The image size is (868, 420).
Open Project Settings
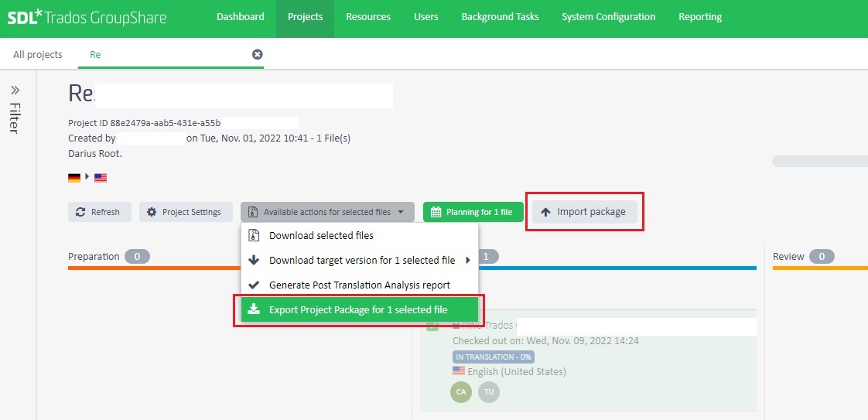coord(187,212)
